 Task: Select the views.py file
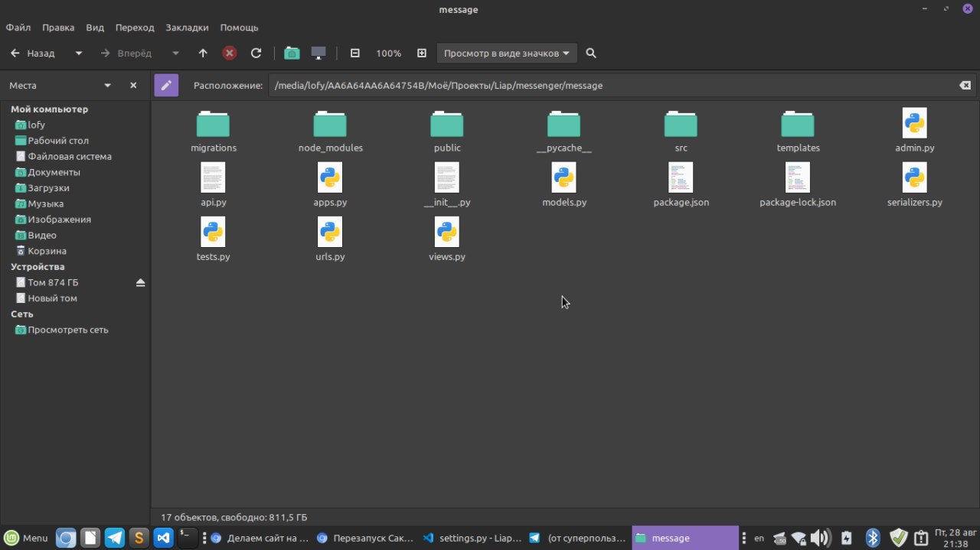tap(447, 239)
